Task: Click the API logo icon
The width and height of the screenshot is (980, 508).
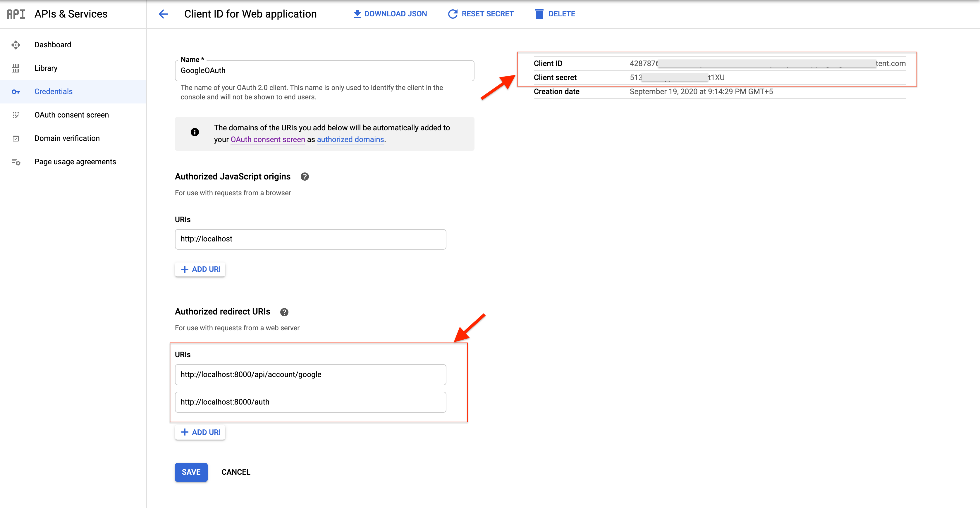Action: [16, 14]
